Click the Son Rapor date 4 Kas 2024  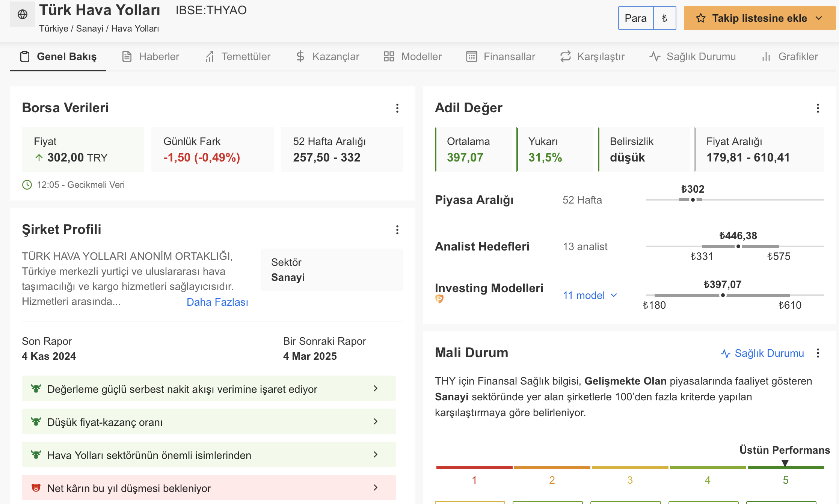(x=49, y=356)
